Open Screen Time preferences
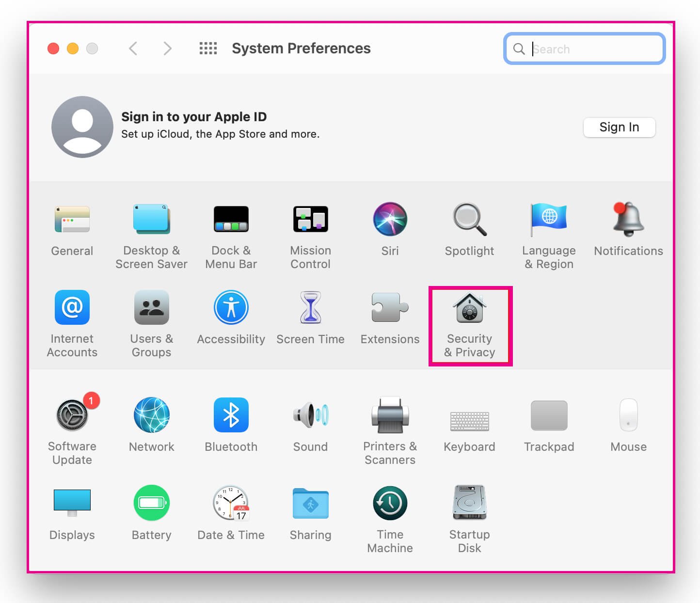 (x=310, y=315)
